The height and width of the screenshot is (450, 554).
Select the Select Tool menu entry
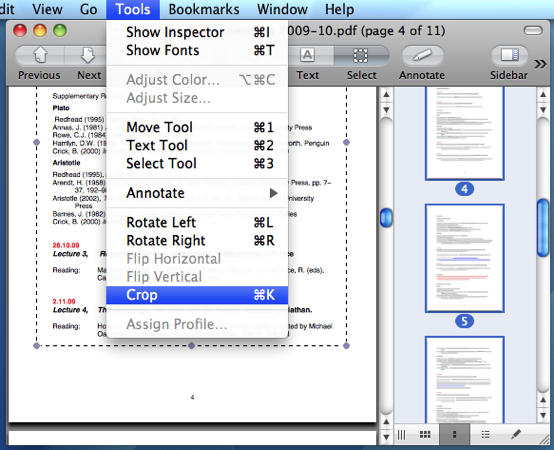tap(197, 164)
